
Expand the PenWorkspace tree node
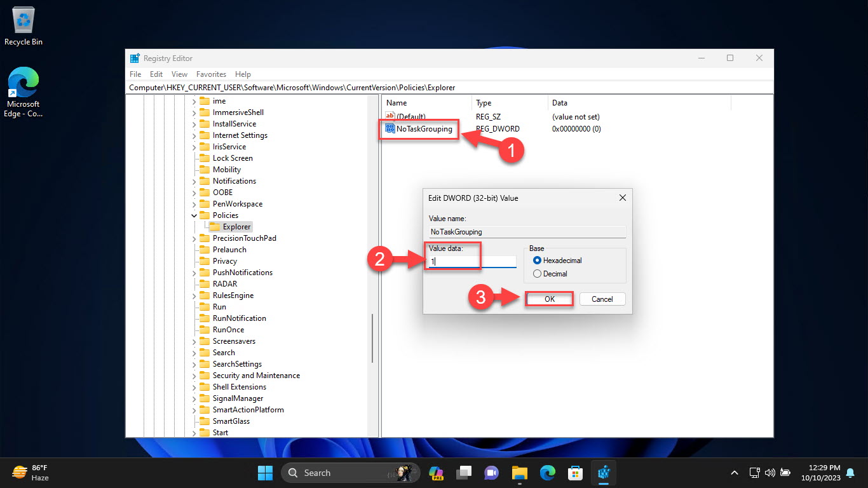(194, 204)
